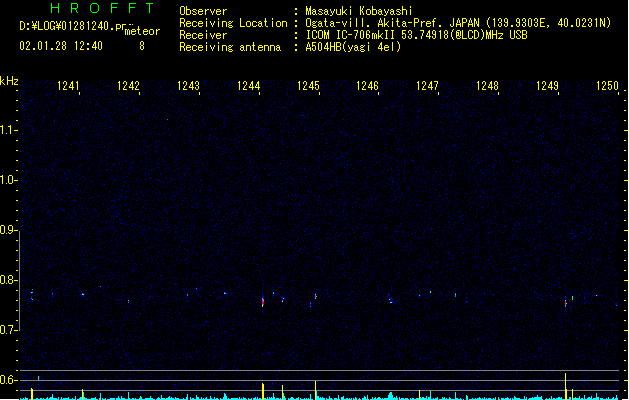Click the kHz axis unit label
629x400 pixels.
click(9, 81)
